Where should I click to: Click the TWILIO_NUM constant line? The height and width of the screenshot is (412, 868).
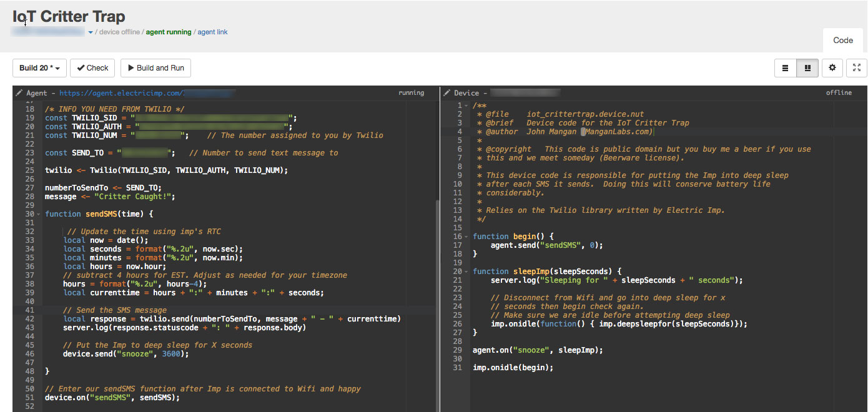pyautogui.click(x=214, y=135)
